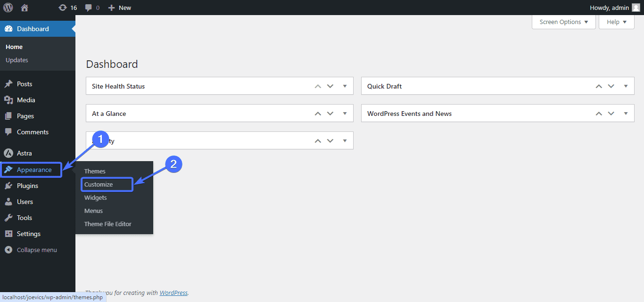Viewport: 644px width, 302px height.
Task: Move Quick Draft panel down
Action: coord(611,86)
